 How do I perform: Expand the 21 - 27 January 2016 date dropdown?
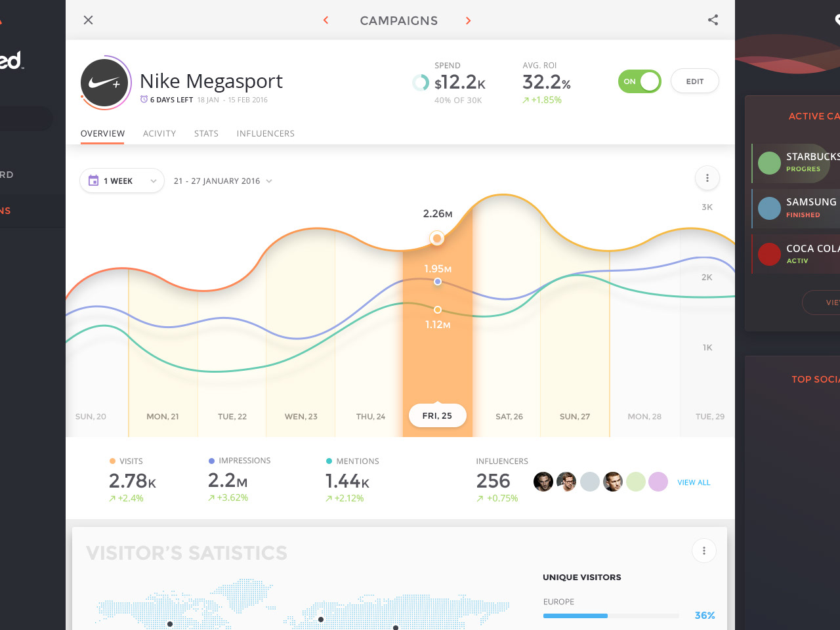click(222, 181)
